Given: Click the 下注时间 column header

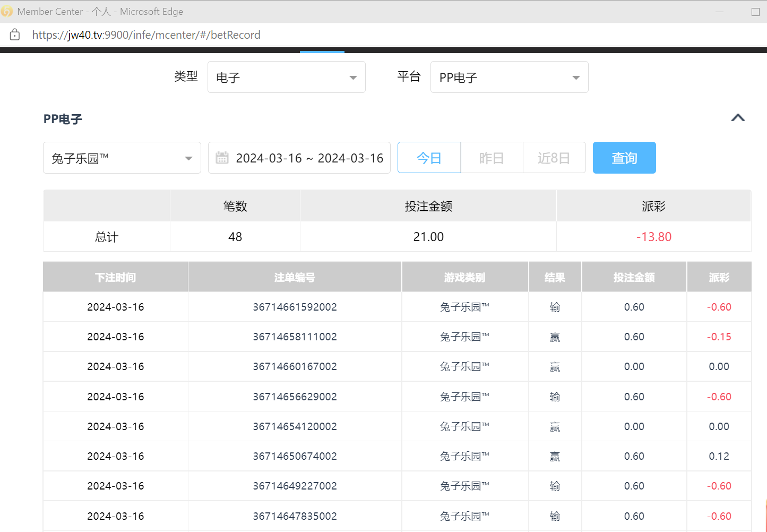Looking at the screenshot, I should tap(116, 277).
